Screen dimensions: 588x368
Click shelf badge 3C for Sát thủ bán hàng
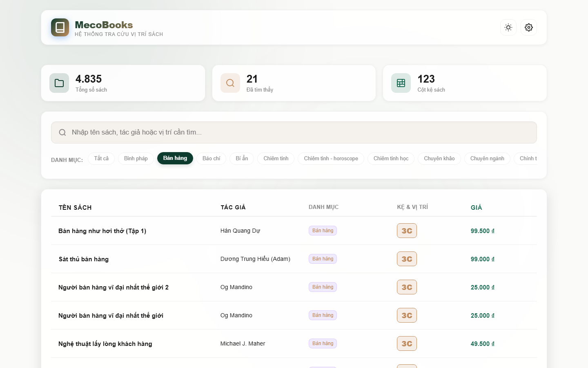tap(407, 259)
